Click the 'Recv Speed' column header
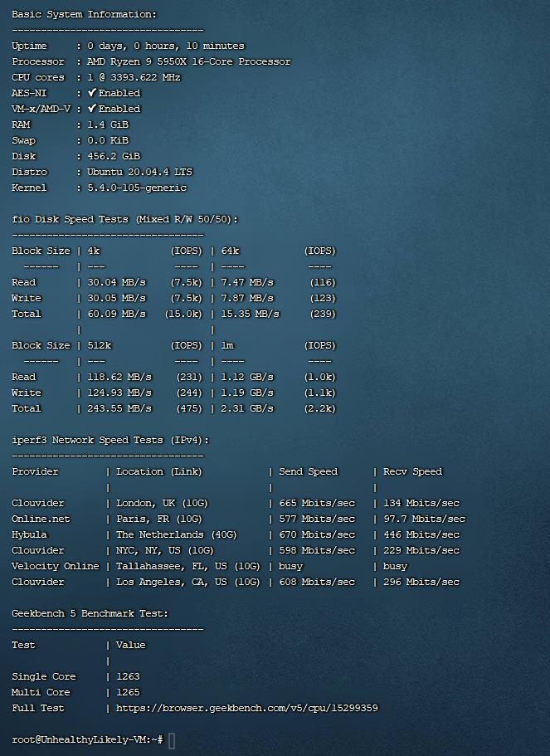The height and width of the screenshot is (756, 550). pos(412,471)
